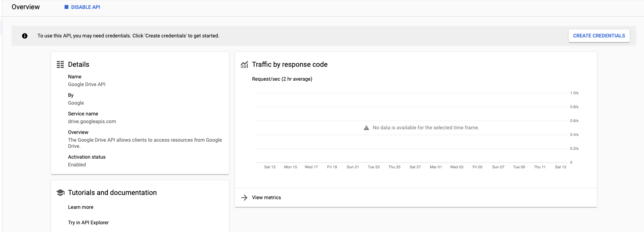The height and width of the screenshot is (232, 644).
Task: Click the Request/sec chart subtitle
Action: pyautogui.click(x=282, y=79)
